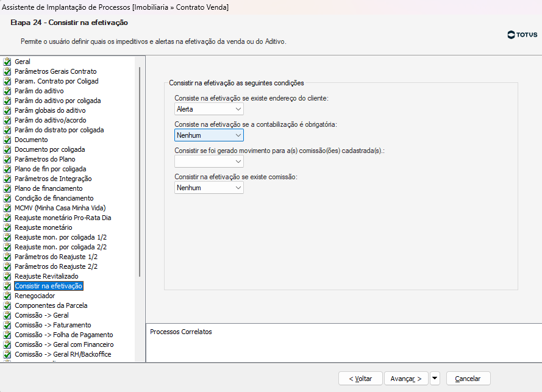Click checkmark icon next to Componentes da Parcela
Screen dimensions: 542x392
point(7,305)
